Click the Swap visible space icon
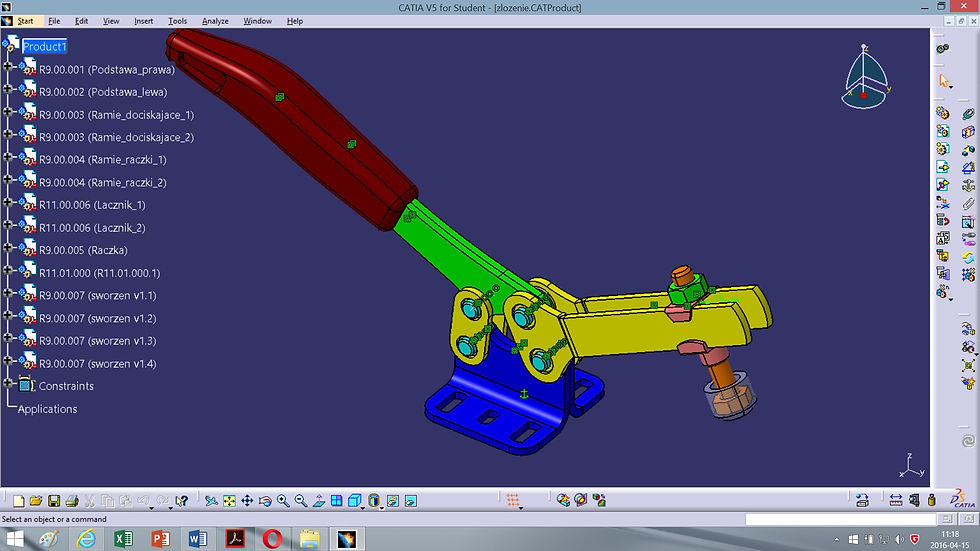 [411, 500]
